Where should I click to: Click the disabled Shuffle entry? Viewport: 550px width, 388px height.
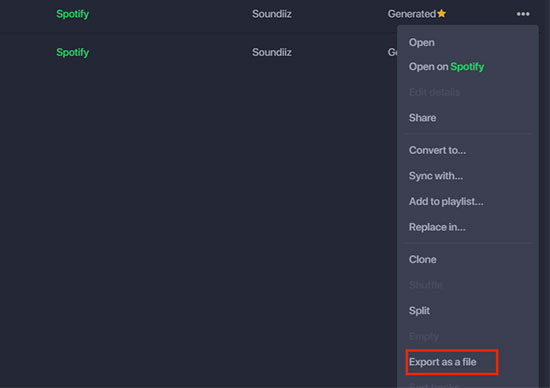point(425,285)
